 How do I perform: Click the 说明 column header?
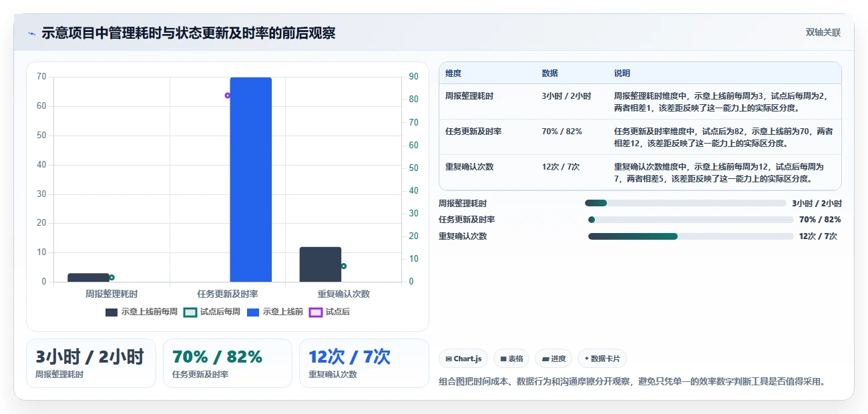tap(622, 73)
